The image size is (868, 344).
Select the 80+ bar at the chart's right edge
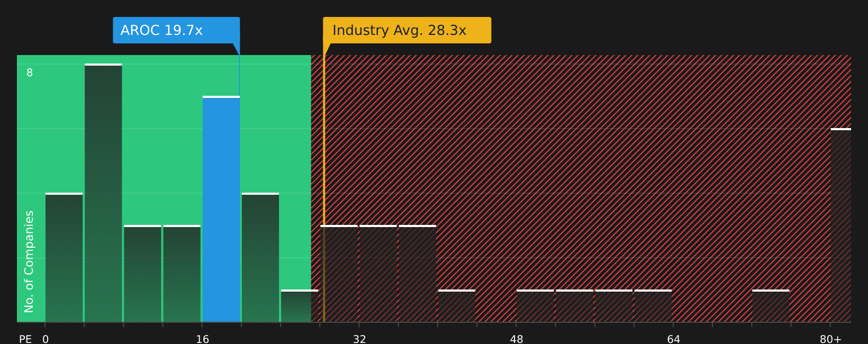(841, 225)
